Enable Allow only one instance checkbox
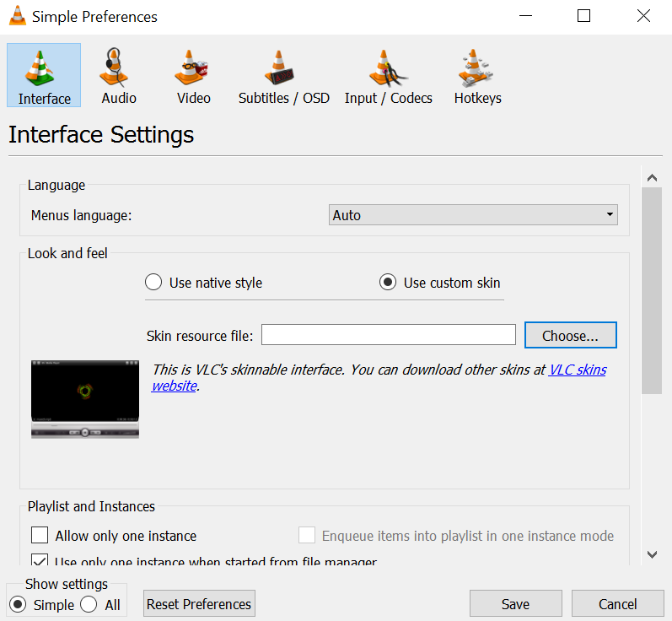 click(x=40, y=536)
